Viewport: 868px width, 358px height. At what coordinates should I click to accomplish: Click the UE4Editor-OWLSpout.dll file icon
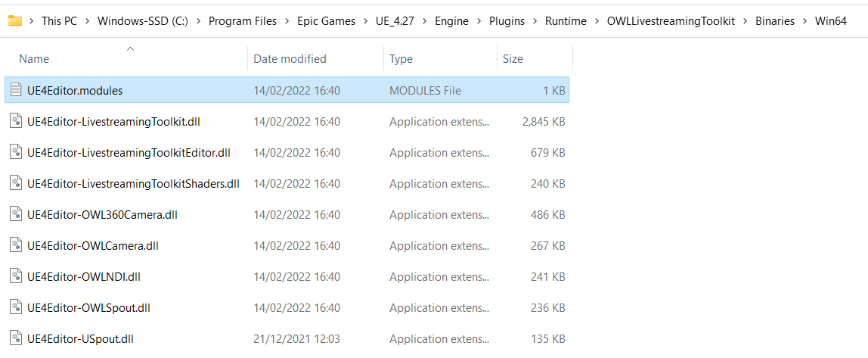[x=16, y=307]
